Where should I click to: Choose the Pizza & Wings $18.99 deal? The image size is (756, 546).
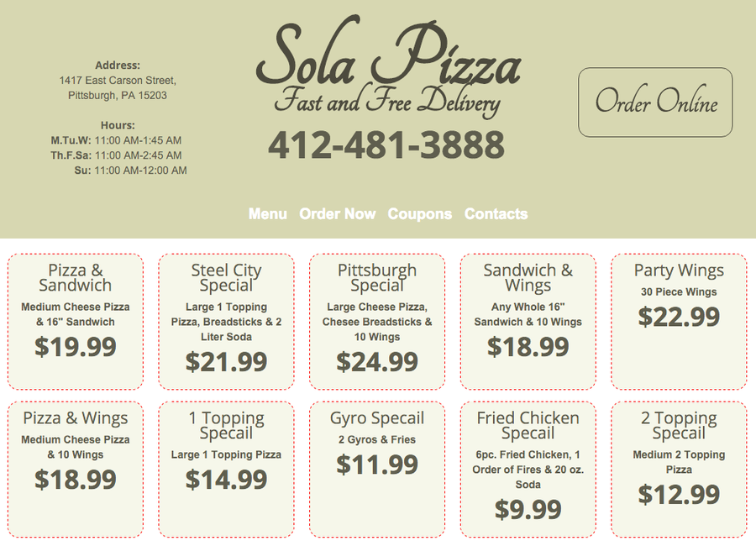[x=76, y=469]
